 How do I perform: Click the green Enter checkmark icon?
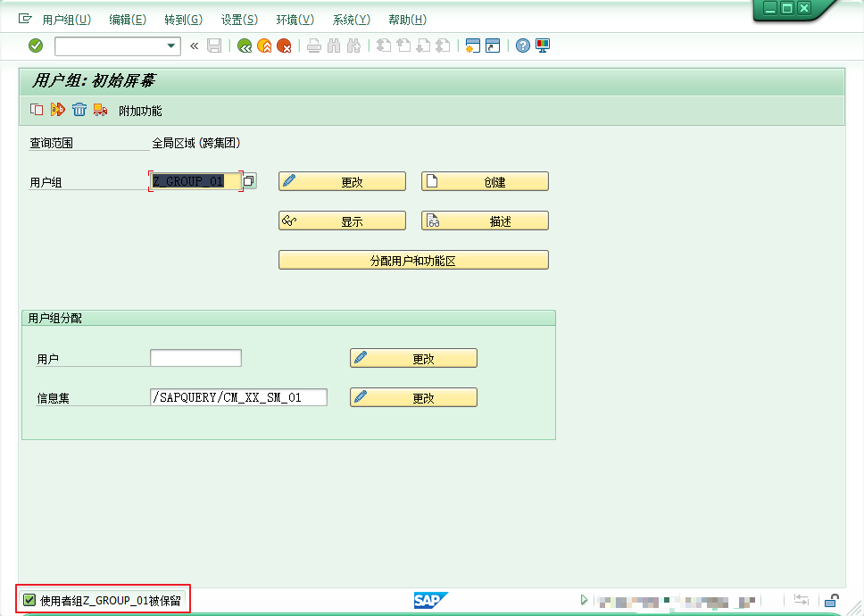pos(36,46)
